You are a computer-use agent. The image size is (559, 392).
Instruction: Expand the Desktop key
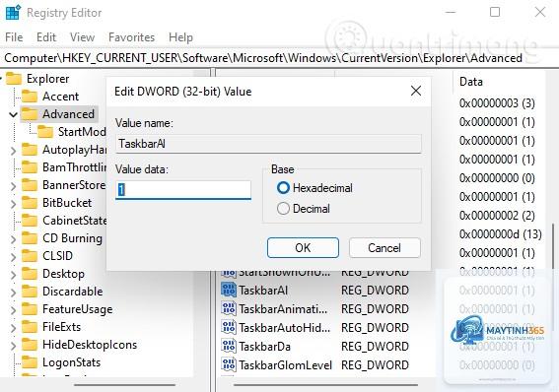13,274
